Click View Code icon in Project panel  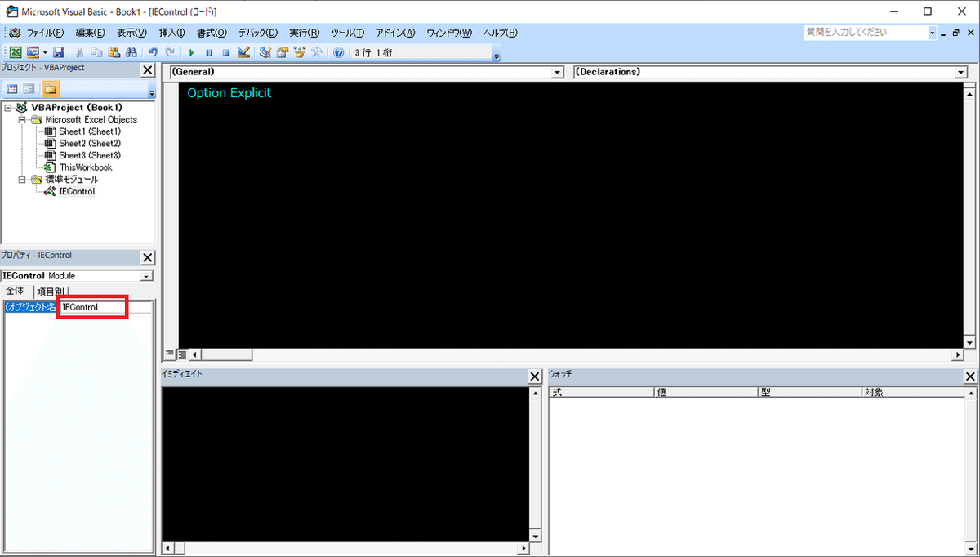(x=12, y=89)
